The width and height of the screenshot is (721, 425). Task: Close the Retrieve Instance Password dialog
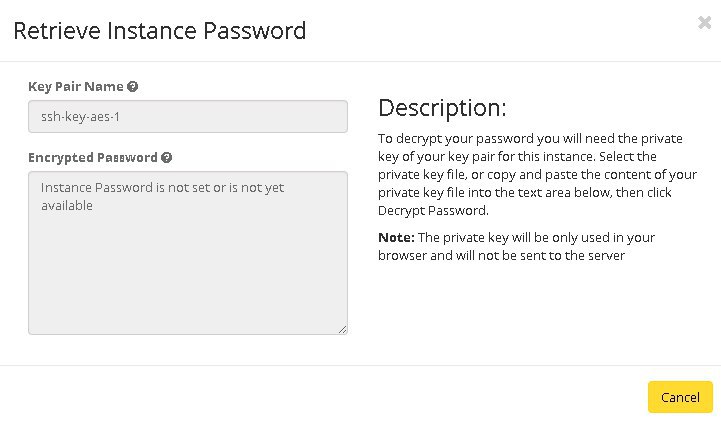[x=704, y=23]
